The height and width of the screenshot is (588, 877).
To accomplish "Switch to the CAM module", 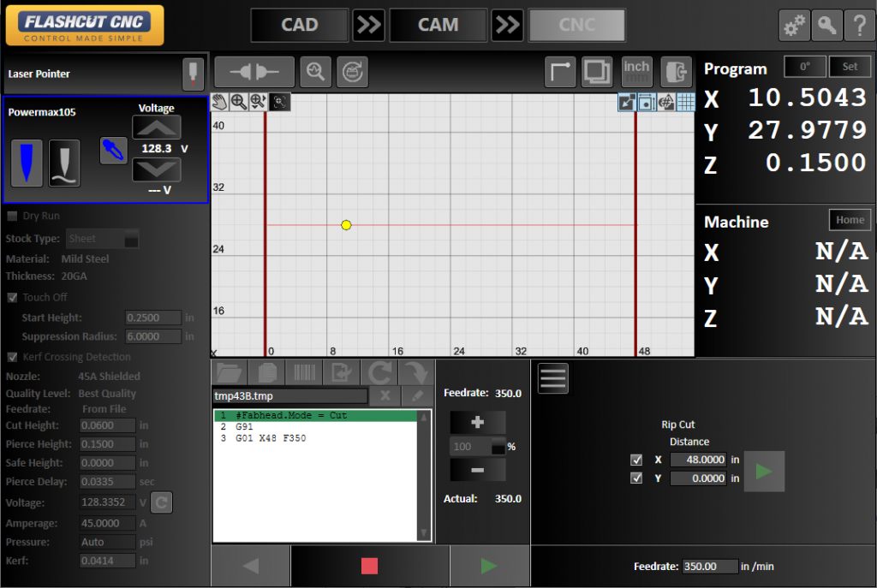I will (x=438, y=25).
